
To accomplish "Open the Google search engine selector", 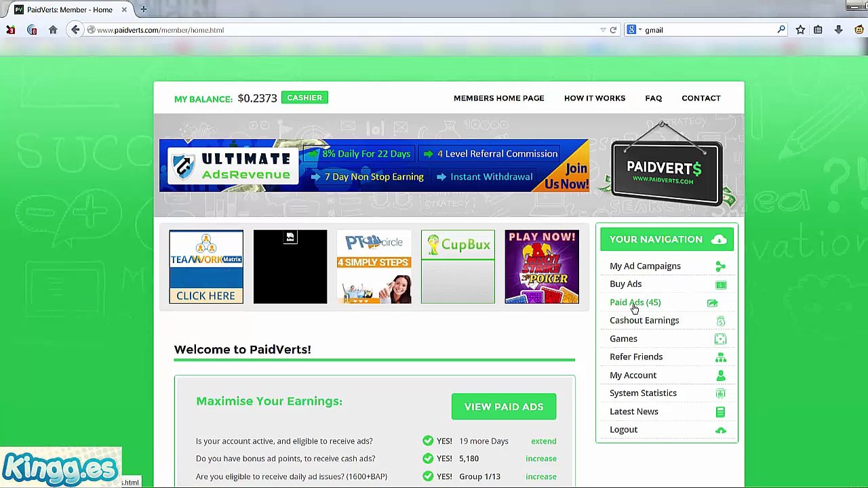I will tap(633, 30).
